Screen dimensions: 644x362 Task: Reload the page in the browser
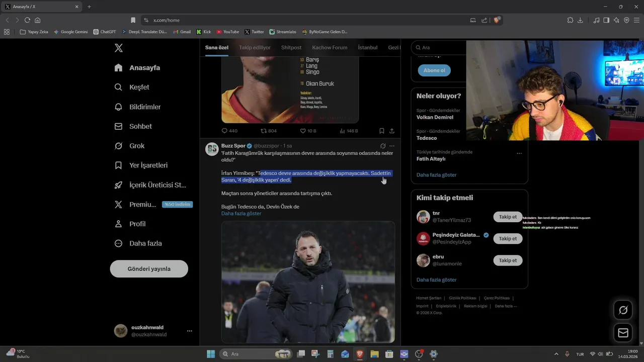[x=27, y=20]
